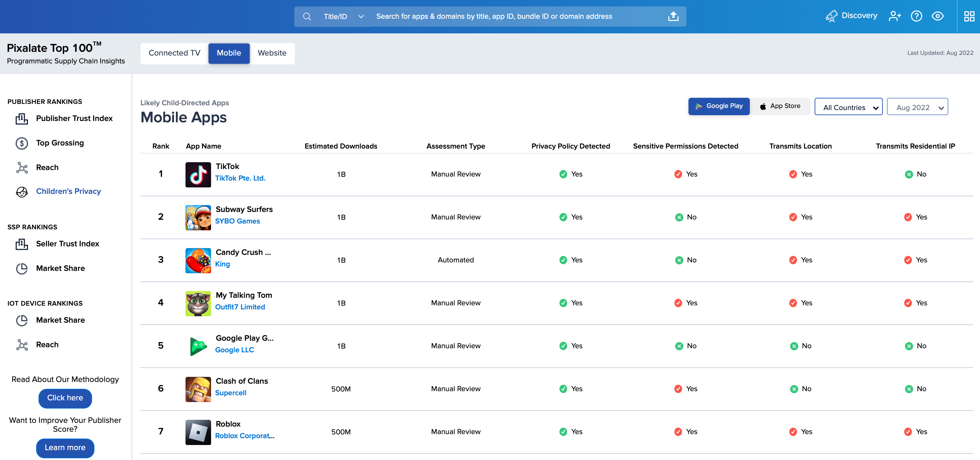980x460 pixels.
Task: Click Candy Crush Automated assessment cell
Action: [x=455, y=260]
